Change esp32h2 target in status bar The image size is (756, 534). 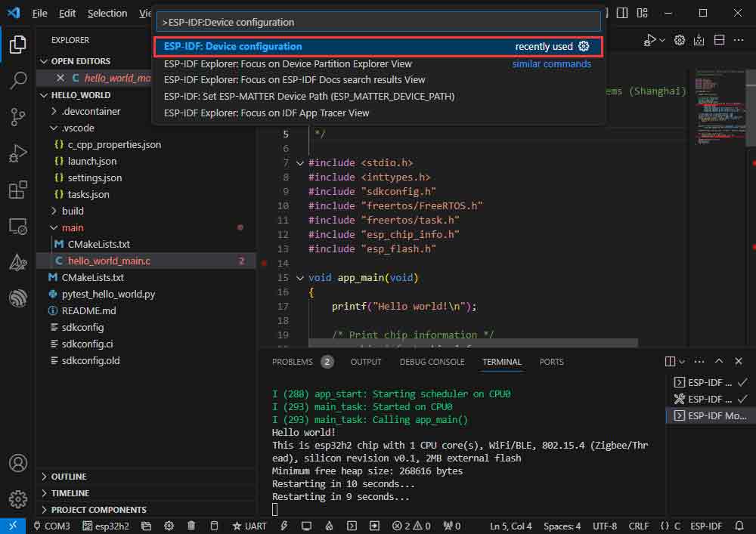[x=106, y=526]
